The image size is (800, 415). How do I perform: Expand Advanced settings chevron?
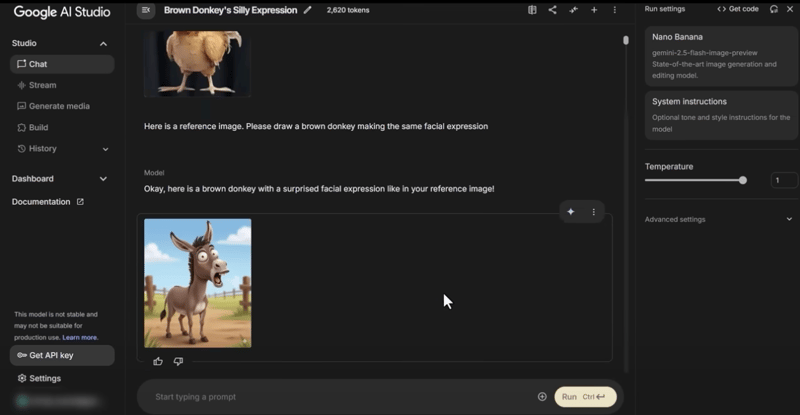(x=789, y=219)
